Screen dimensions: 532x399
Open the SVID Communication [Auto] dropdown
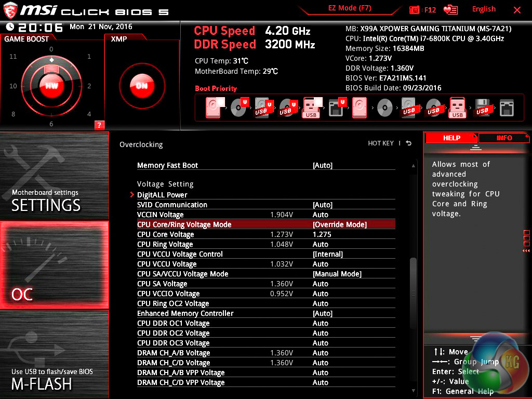[322, 205]
